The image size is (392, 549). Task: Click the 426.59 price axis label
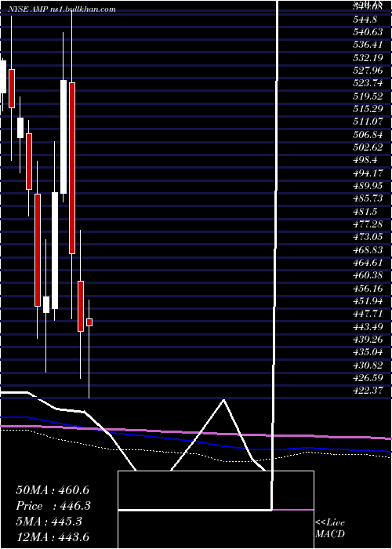[368, 378]
